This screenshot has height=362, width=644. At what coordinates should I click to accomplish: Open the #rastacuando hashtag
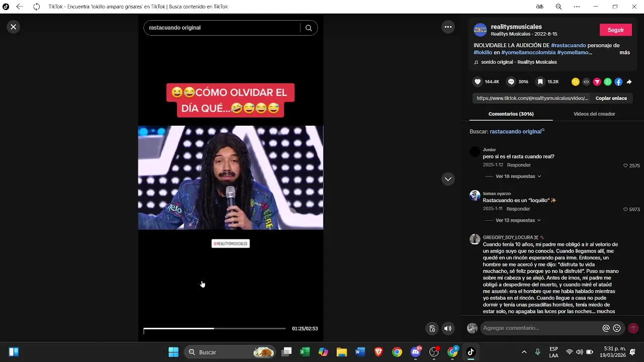569,45
